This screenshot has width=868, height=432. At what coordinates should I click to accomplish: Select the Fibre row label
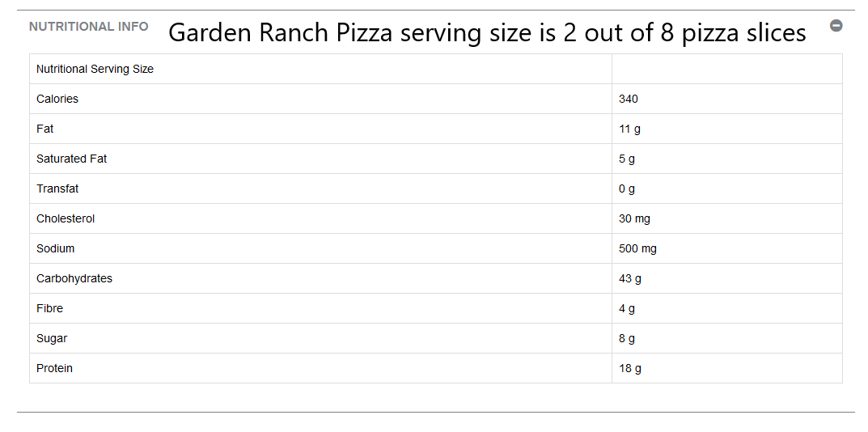click(x=50, y=308)
